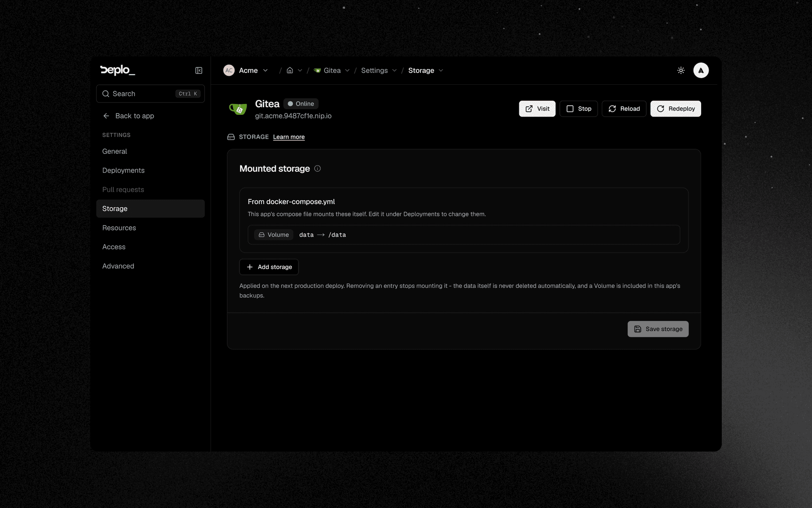Expand the home breadcrumb chevron
Viewport: 812px width, 508px height.
300,71
